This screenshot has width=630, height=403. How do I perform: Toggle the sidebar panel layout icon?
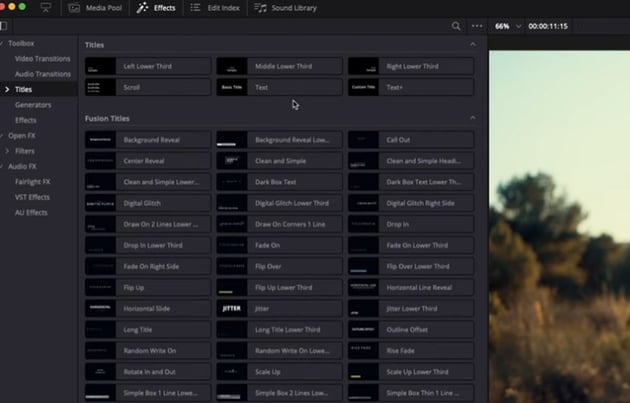[x=4, y=26]
